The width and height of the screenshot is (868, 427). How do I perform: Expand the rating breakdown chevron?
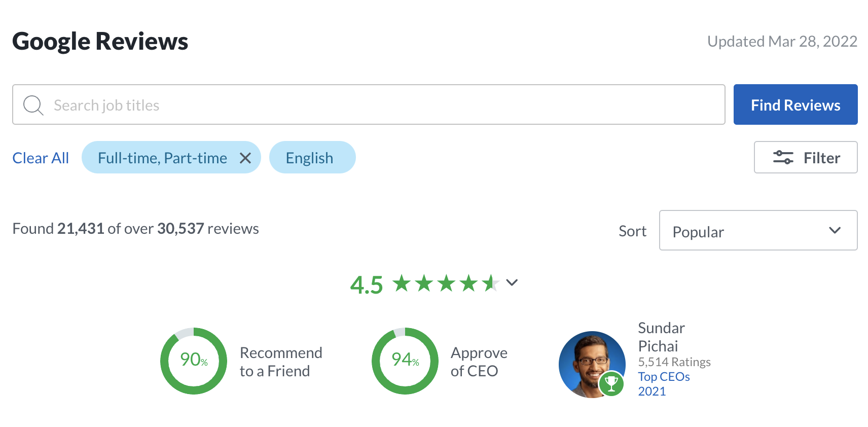coord(512,282)
